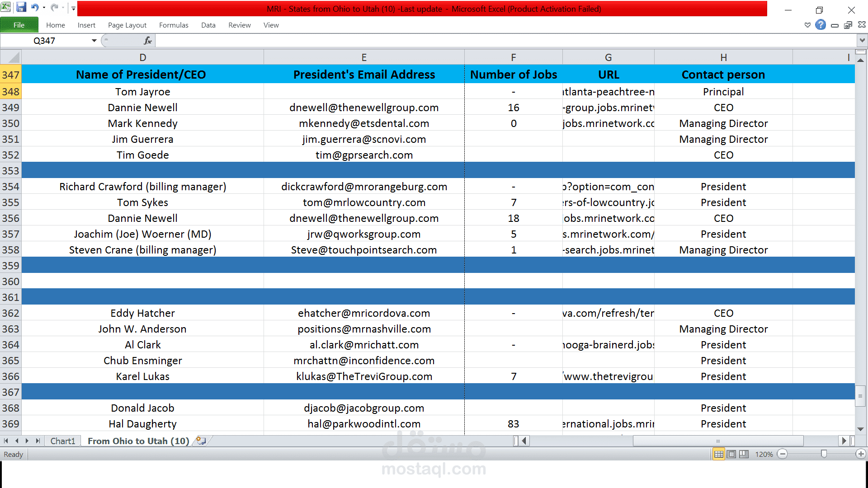Go to first sheet tab navigation arrow
Viewport: 868px width, 488px height.
point(6,441)
